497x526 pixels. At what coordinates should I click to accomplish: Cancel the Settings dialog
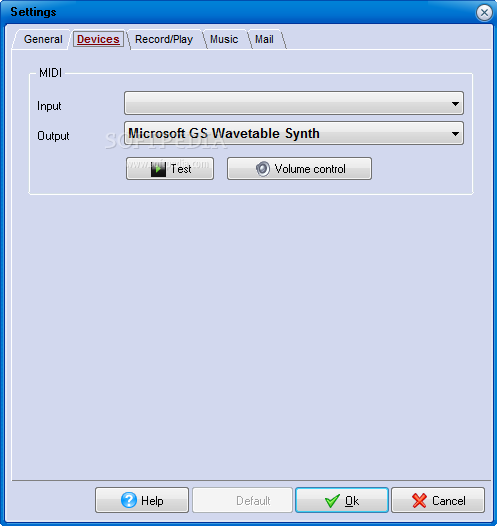(x=438, y=500)
